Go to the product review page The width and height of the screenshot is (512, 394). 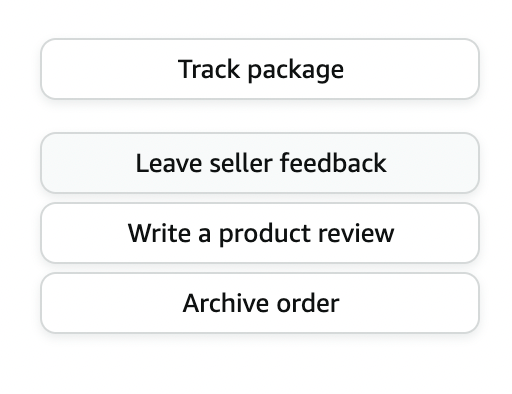point(260,233)
